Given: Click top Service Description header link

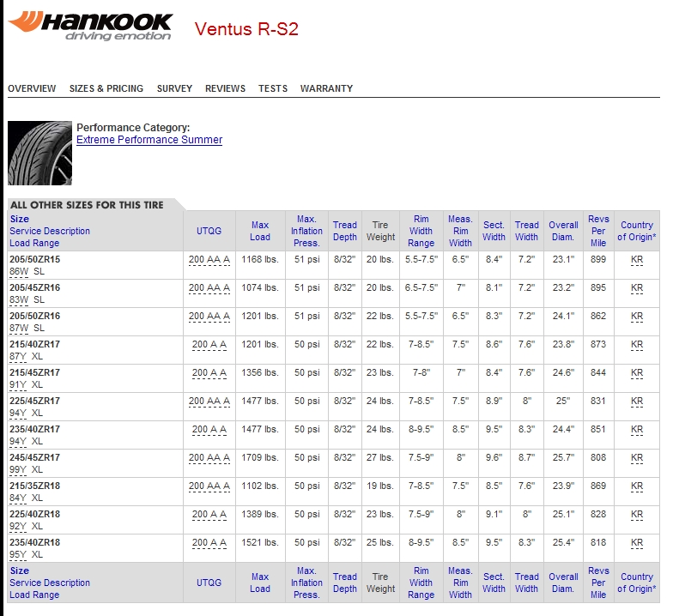Looking at the screenshot, I should 50,231.
